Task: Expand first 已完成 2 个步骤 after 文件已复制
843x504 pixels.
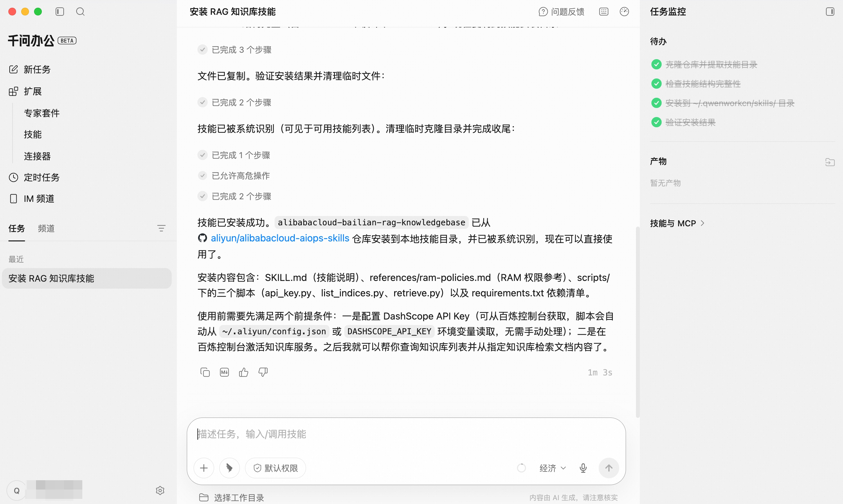Action: click(234, 102)
